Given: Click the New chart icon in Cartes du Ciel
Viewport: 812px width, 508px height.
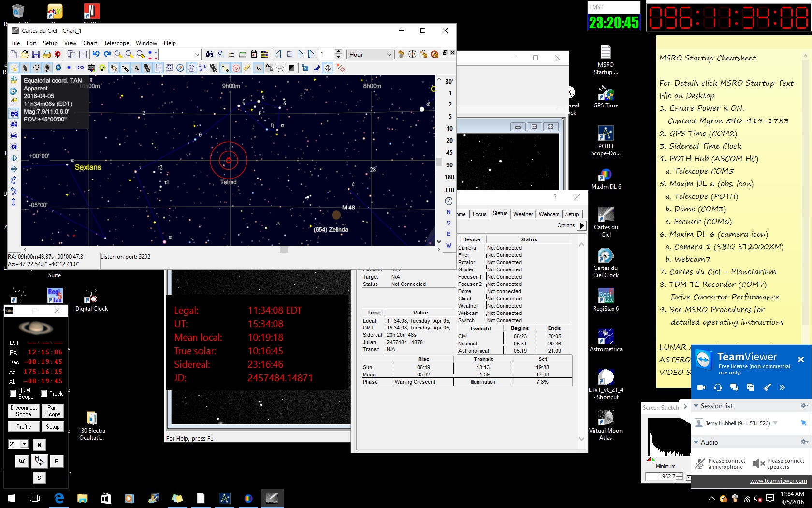Looking at the screenshot, I should click(x=14, y=54).
